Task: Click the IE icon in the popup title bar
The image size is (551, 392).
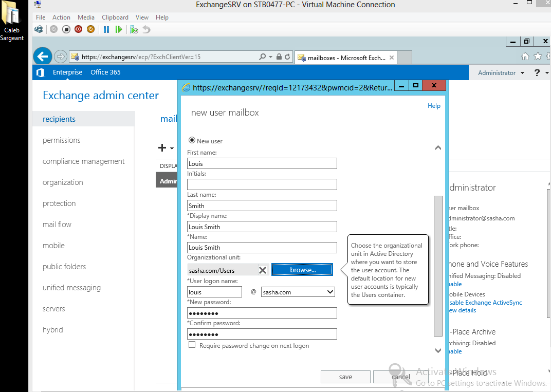Action: 186,87
